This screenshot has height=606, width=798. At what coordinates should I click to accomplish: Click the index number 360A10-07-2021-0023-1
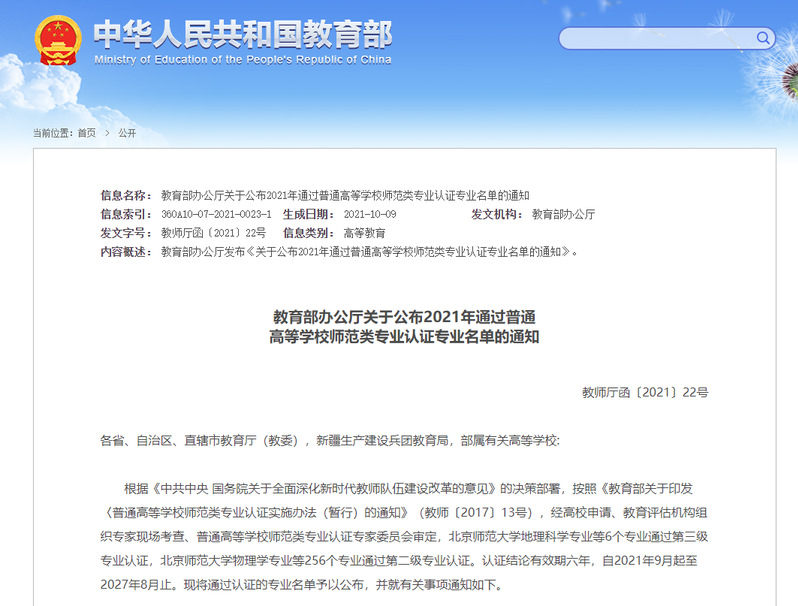(x=216, y=215)
